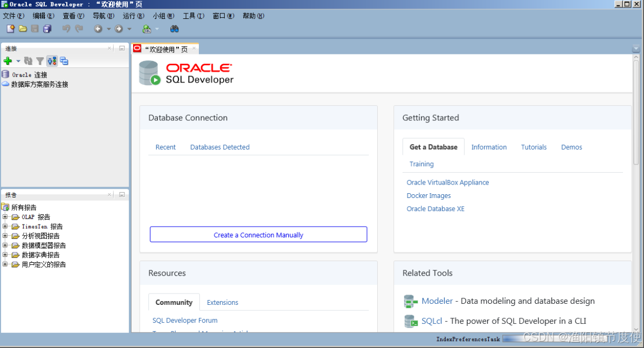Screen dimensions: 644x348
Task: Click the Undo arrow icon
Action: click(x=66, y=29)
